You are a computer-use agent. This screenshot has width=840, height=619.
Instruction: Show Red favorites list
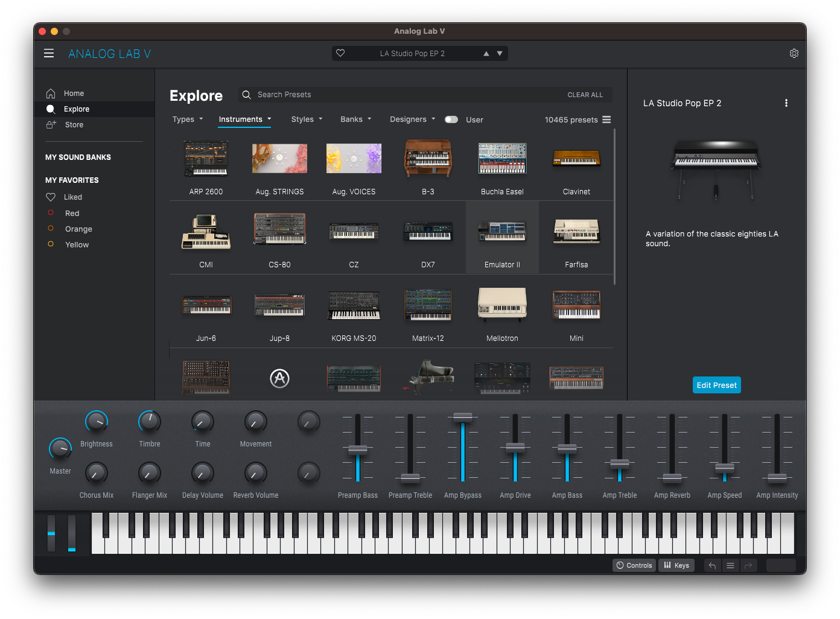coord(72,214)
